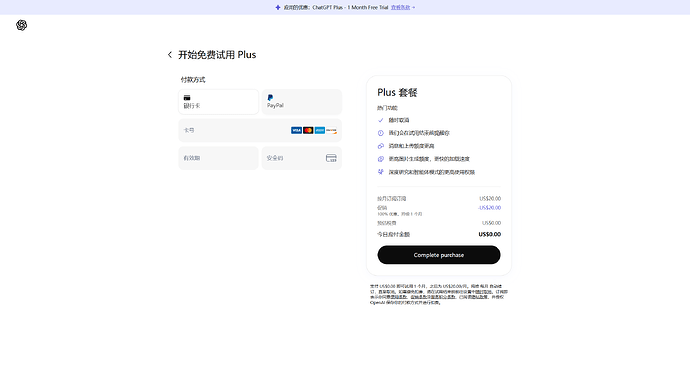Click the clock icon in Plus features

381,133
